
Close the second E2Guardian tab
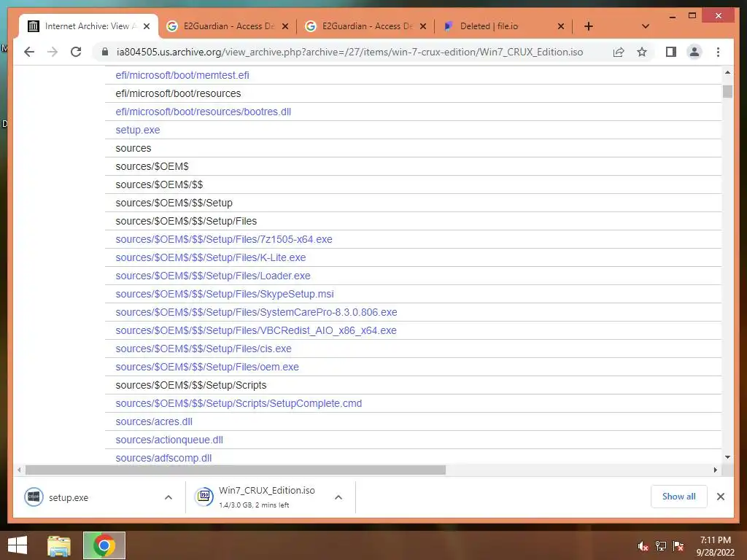[x=422, y=26]
